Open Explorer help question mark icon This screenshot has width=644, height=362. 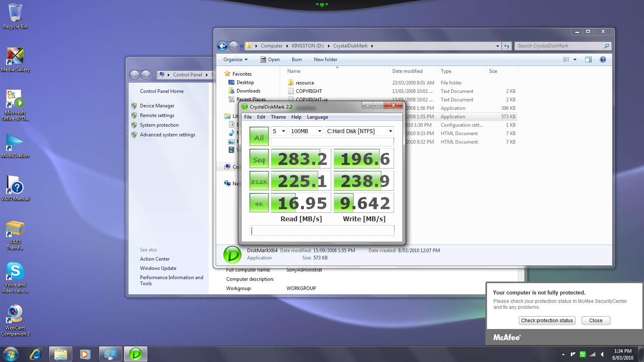tap(603, 60)
